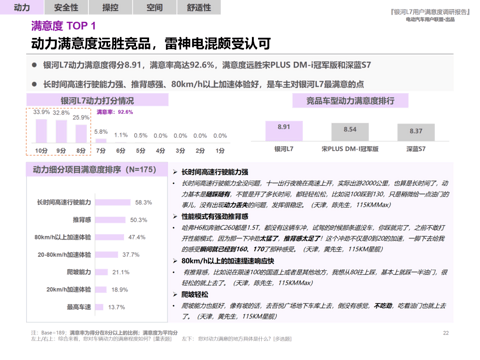Click the 深蓝S7 axis label
480x360 pixels.
pos(416,149)
